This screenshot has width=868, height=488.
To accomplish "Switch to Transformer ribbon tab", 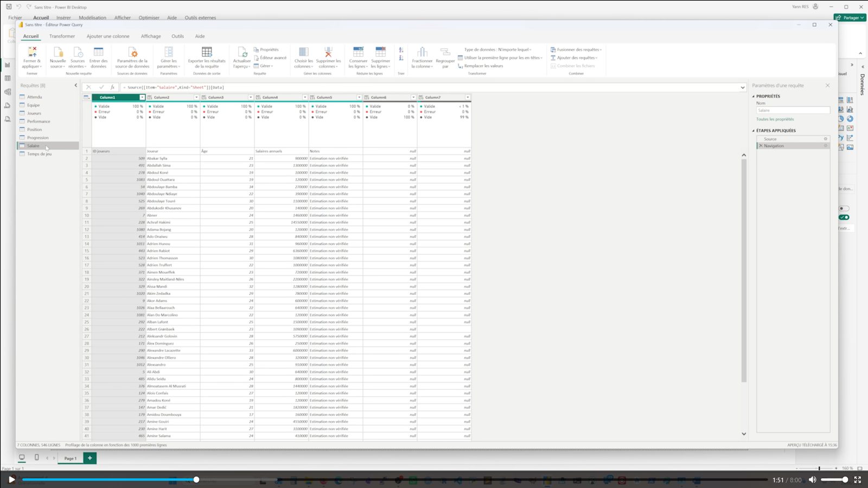I will point(62,36).
